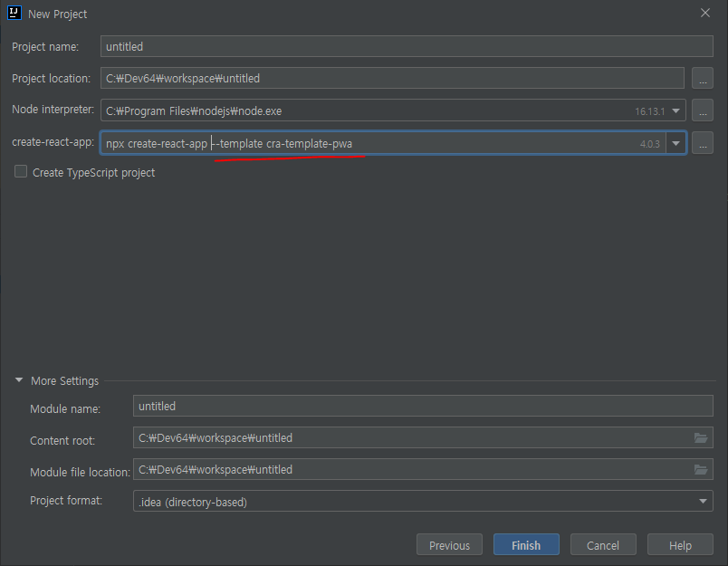Browse for create-react-app package with ellipsis button

[x=703, y=143]
